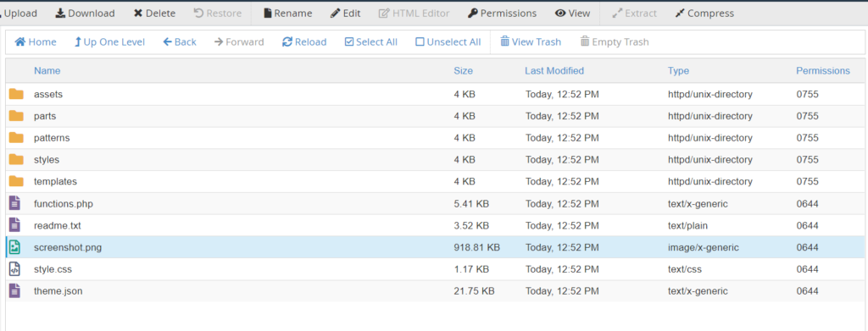868x331 pixels.
Task: Click the screenshot.png image icon
Action: tap(15, 247)
